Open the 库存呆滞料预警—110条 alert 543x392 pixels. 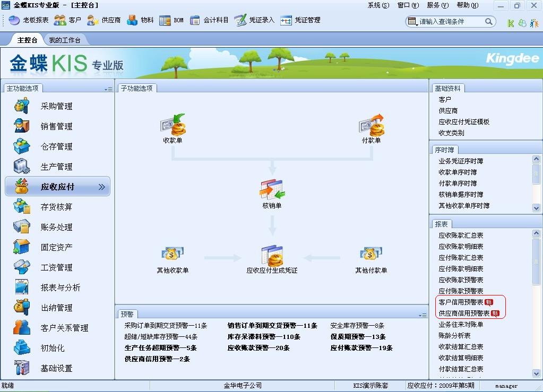coord(264,337)
